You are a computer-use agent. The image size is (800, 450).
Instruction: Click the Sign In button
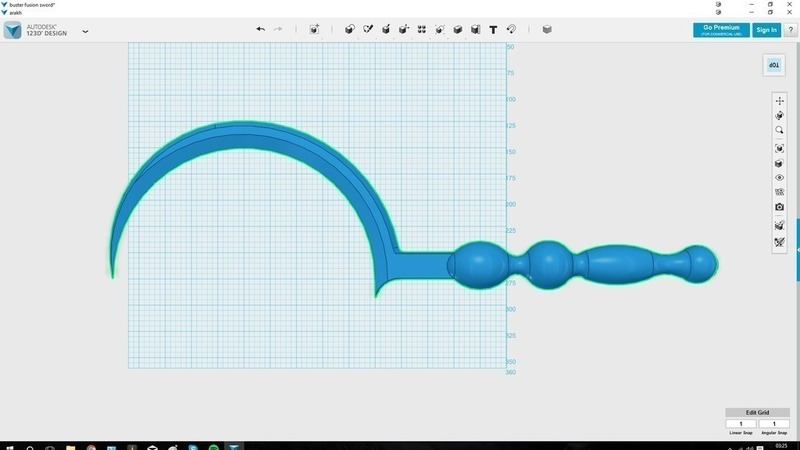tap(767, 30)
